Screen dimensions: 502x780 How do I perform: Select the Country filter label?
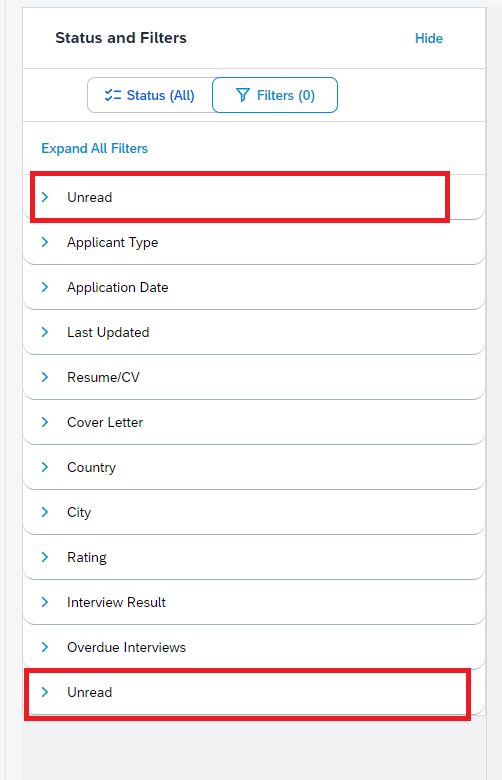tap(92, 468)
